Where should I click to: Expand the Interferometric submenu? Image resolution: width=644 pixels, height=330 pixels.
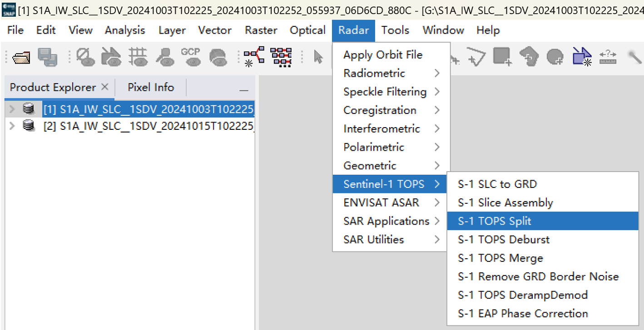pos(391,128)
